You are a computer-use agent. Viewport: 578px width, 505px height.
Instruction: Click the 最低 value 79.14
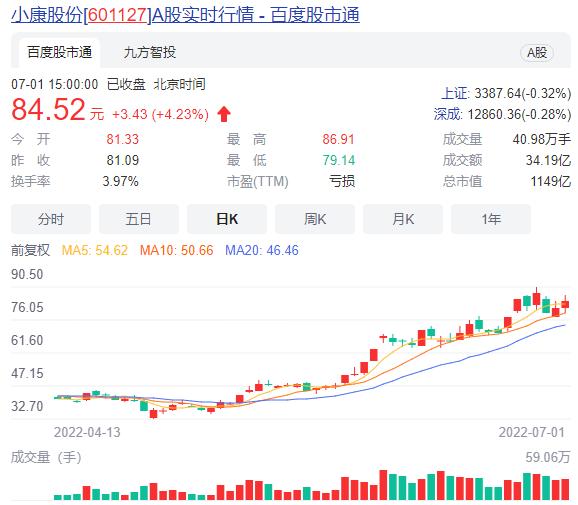click(x=338, y=160)
